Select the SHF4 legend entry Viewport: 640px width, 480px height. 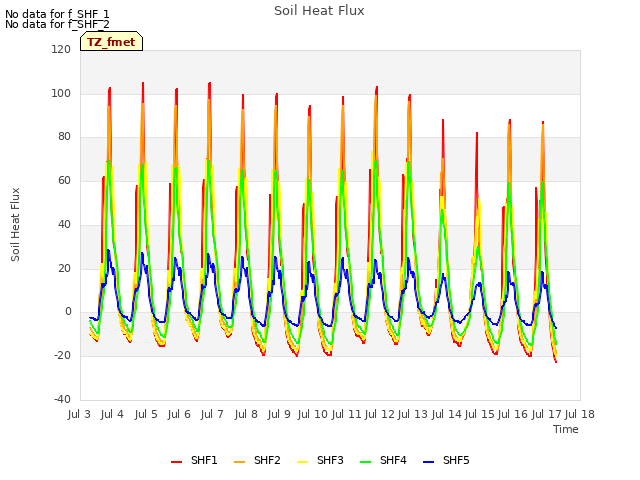click(383, 460)
